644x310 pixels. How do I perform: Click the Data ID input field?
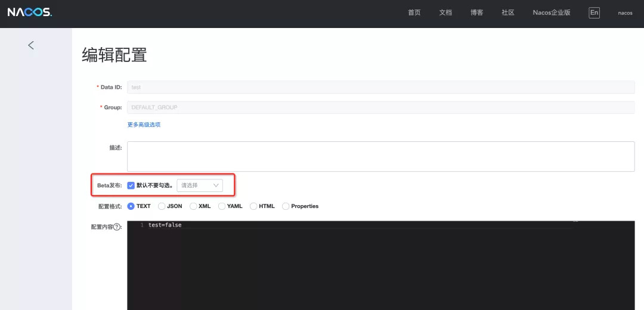pyautogui.click(x=380, y=87)
